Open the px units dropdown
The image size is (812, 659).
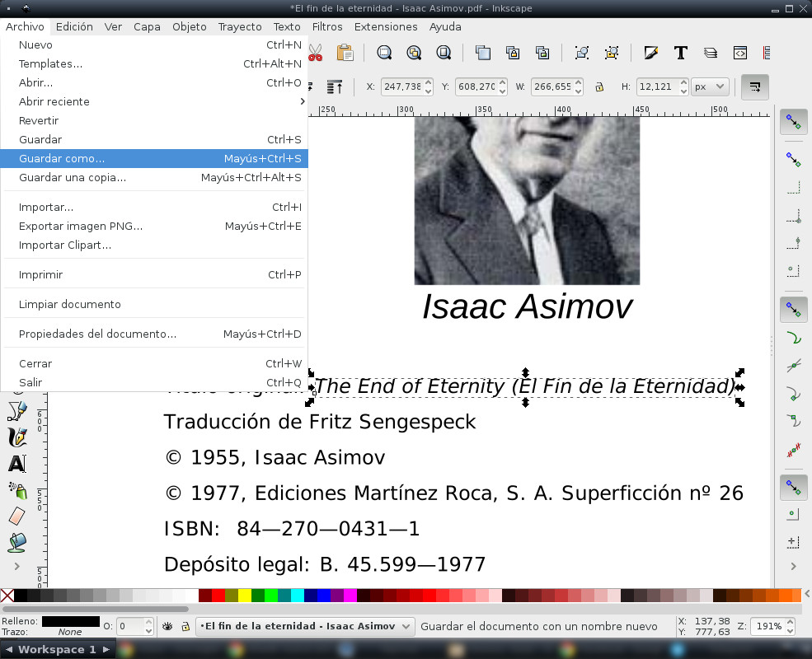710,86
